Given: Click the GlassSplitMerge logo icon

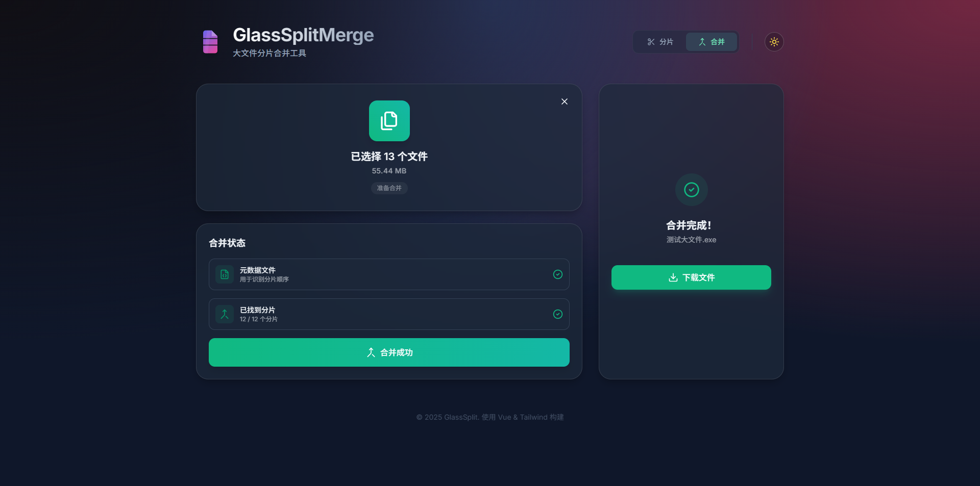Looking at the screenshot, I should [x=210, y=42].
